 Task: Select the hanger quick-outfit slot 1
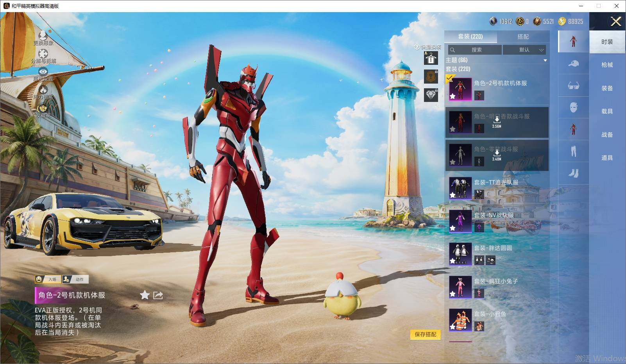(x=431, y=59)
